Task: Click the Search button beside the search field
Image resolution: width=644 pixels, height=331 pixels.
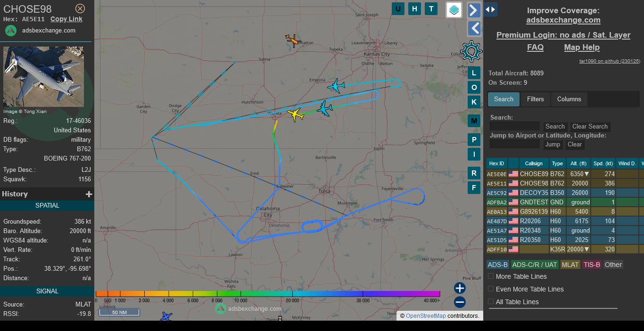Action: 555,126
